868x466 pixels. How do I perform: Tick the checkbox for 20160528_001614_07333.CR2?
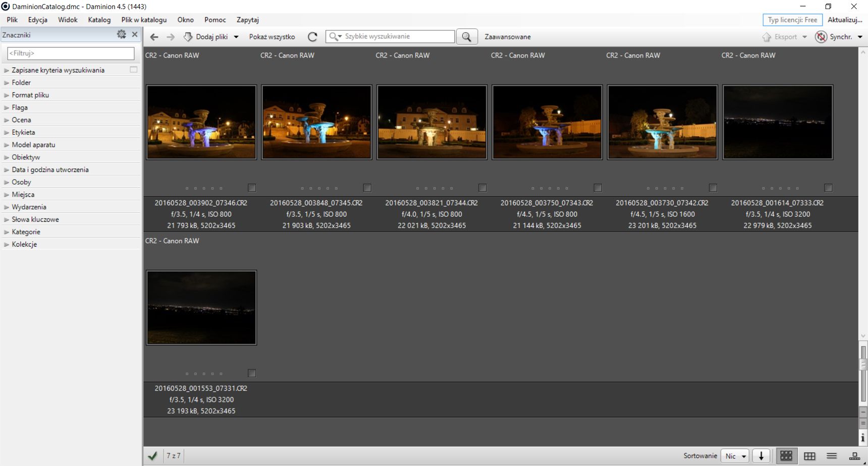[x=828, y=188]
